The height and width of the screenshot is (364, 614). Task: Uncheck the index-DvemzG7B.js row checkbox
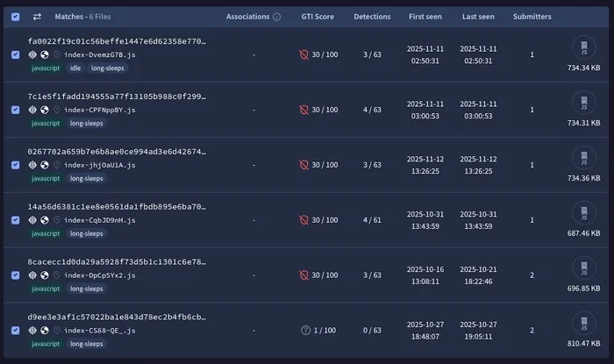pyautogui.click(x=15, y=54)
